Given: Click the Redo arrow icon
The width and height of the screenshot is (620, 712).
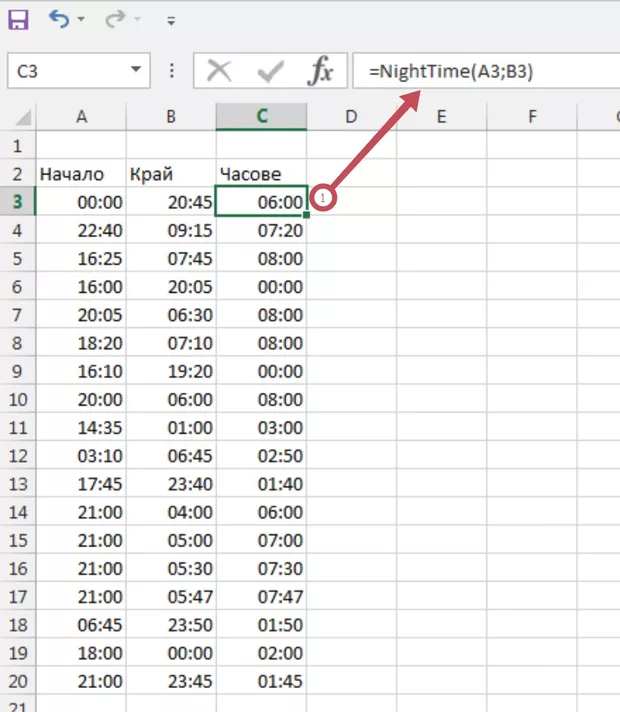Looking at the screenshot, I should click(115, 19).
